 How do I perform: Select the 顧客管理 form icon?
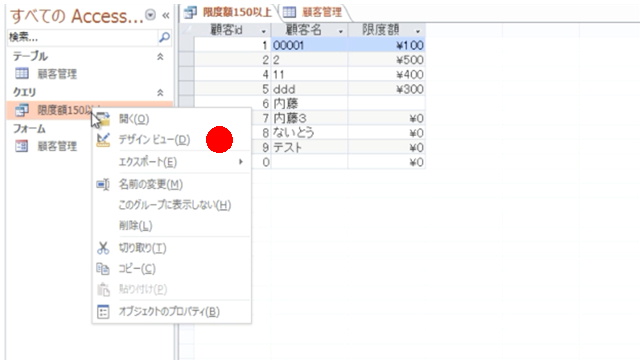pos(22,146)
